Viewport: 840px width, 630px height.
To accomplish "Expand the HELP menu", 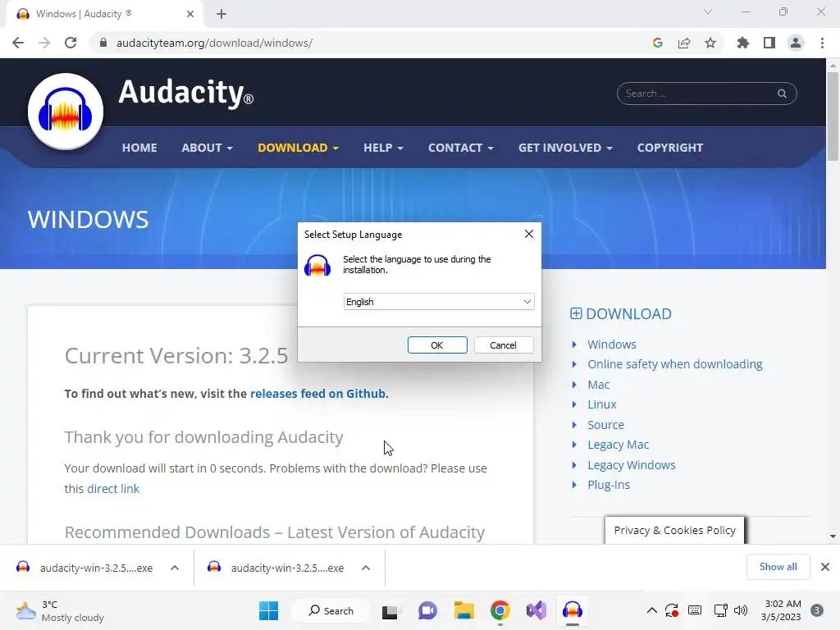I will [383, 148].
